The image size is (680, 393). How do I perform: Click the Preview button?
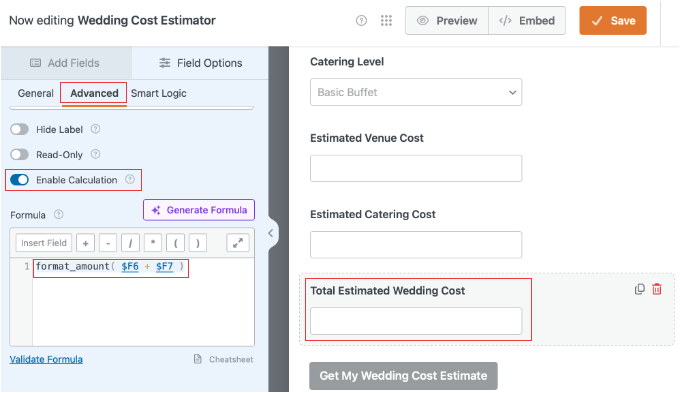pyautogui.click(x=447, y=20)
